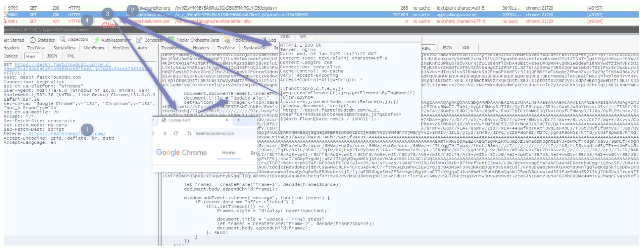Select the request inspector Headers tab
Viewport: 644px width, 250px height.
[12, 48]
